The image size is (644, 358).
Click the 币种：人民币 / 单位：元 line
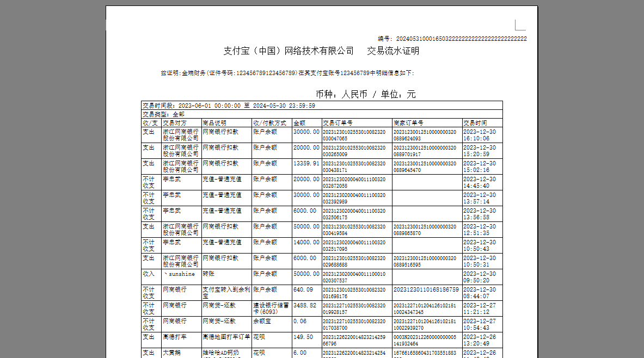tap(365, 95)
